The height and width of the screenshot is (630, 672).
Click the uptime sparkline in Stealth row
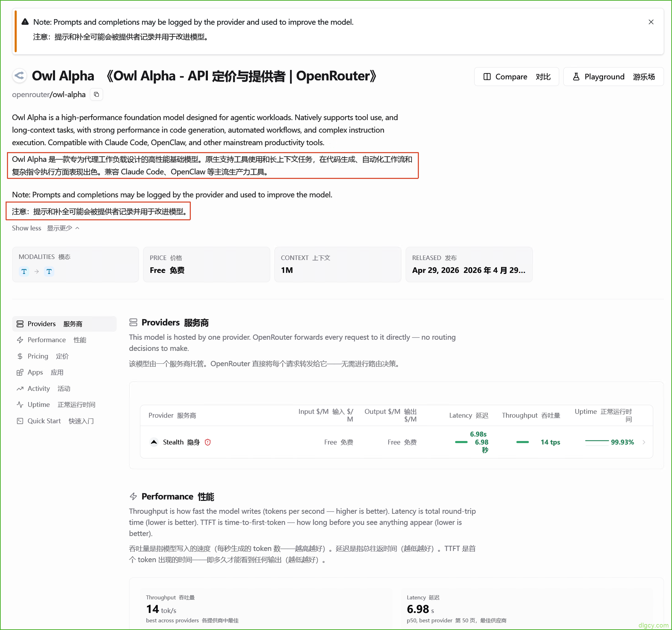[x=597, y=442]
